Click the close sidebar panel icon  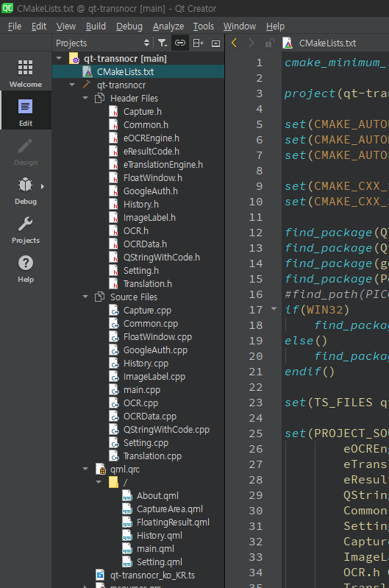click(216, 43)
